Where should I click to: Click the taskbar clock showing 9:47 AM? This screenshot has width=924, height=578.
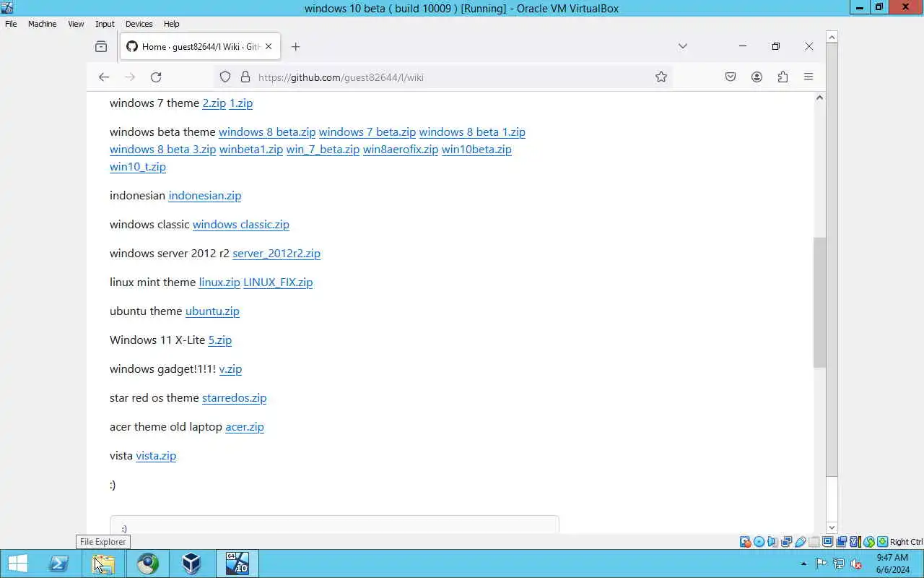coord(893,564)
